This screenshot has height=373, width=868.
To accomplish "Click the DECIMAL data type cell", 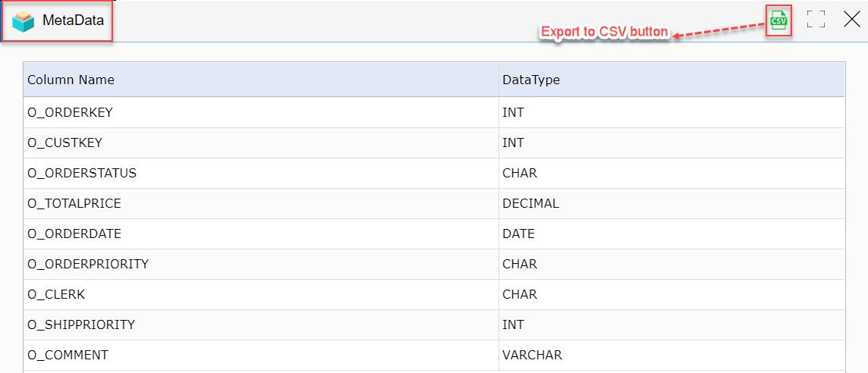I will (x=671, y=204).
